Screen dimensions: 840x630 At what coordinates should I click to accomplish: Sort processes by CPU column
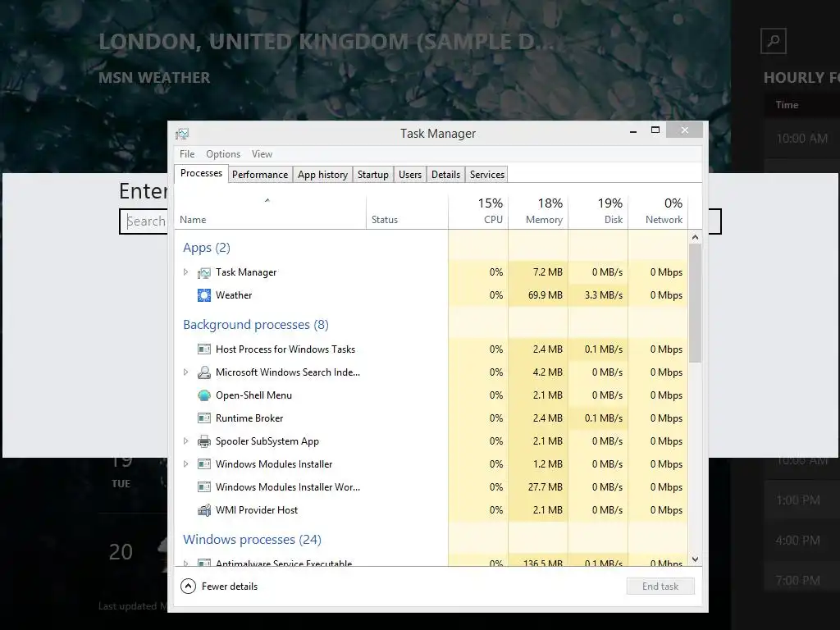click(478, 212)
